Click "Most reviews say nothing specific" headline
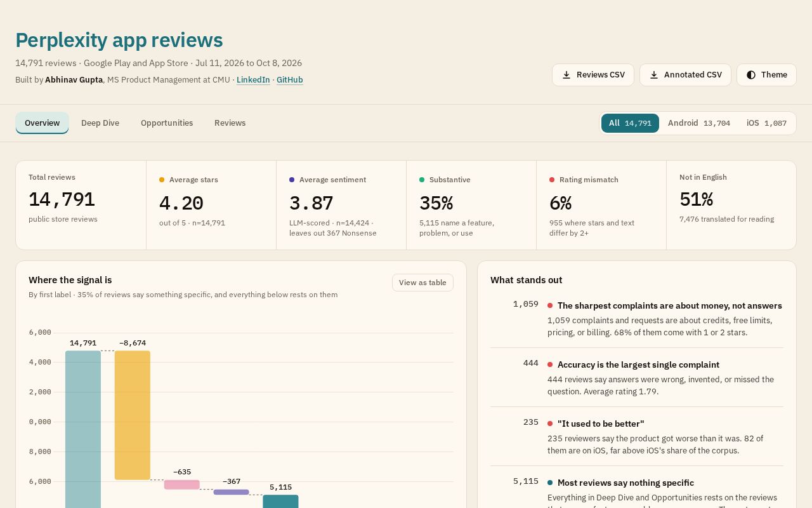 tap(625, 483)
